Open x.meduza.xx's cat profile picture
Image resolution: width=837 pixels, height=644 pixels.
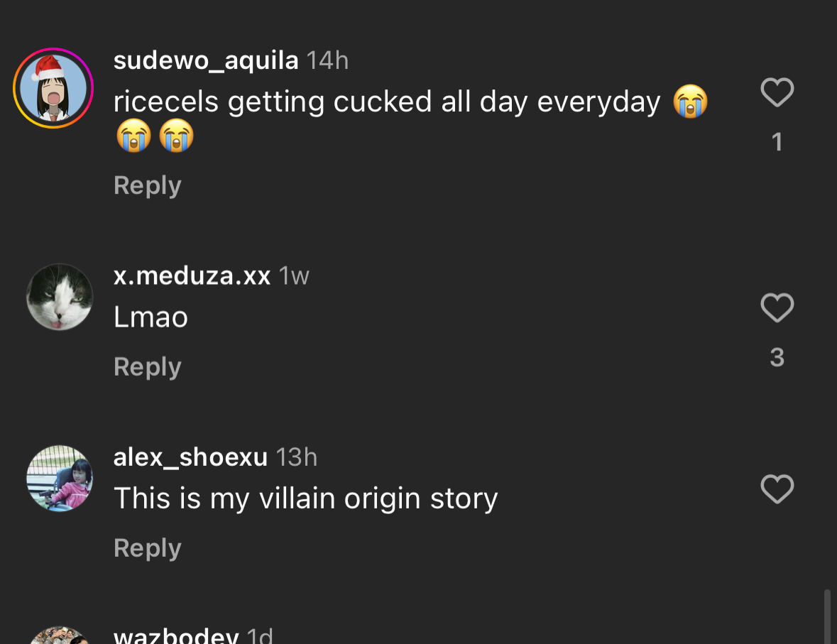[60, 298]
